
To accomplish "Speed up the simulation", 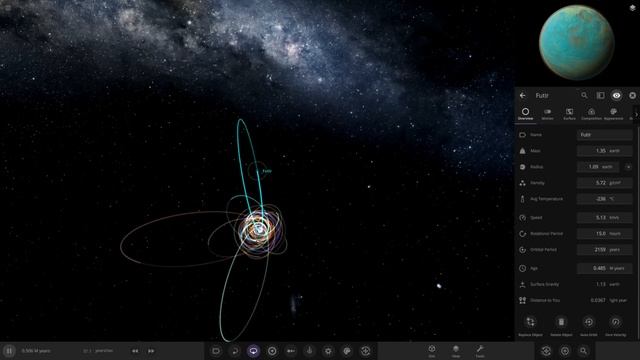I will coord(151,351).
